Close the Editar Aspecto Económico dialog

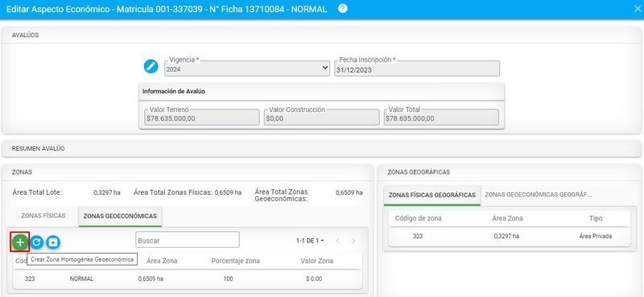coord(638,9)
